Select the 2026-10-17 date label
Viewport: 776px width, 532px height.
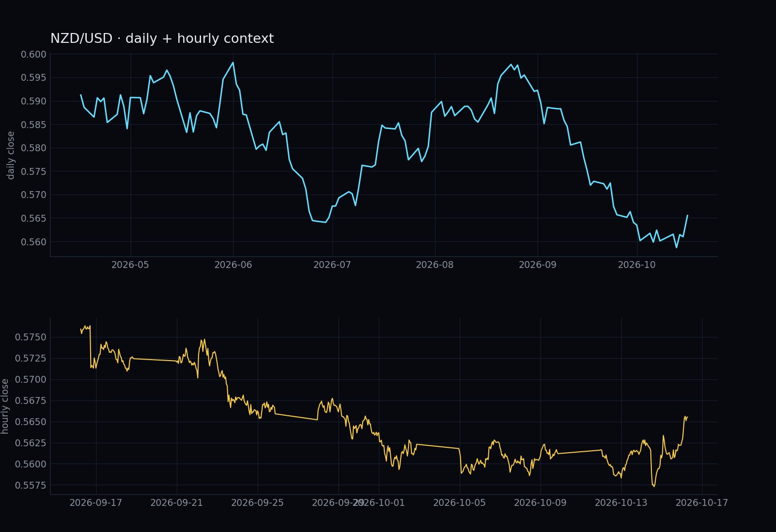(702, 503)
